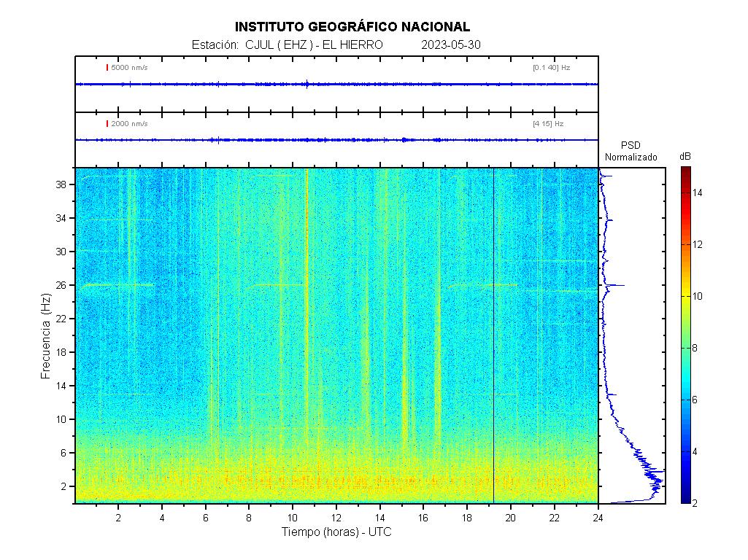Viewport: 748px width, 560px height.
Task: Click frequency axis tick "2"
Action: (63, 487)
